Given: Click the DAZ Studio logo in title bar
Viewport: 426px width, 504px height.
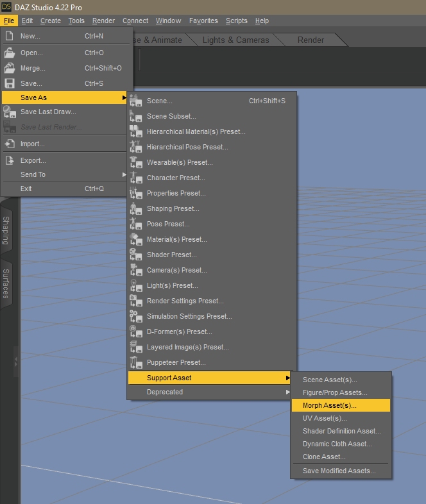Looking at the screenshot, I should [6, 7].
